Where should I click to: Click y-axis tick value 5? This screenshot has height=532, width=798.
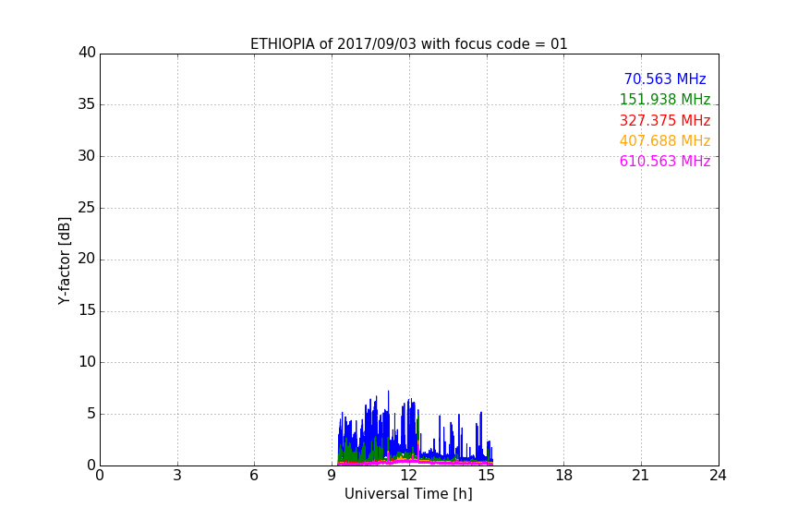91,414
